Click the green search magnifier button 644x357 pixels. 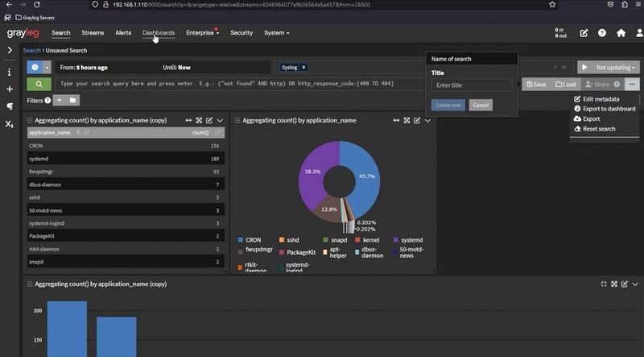point(39,84)
